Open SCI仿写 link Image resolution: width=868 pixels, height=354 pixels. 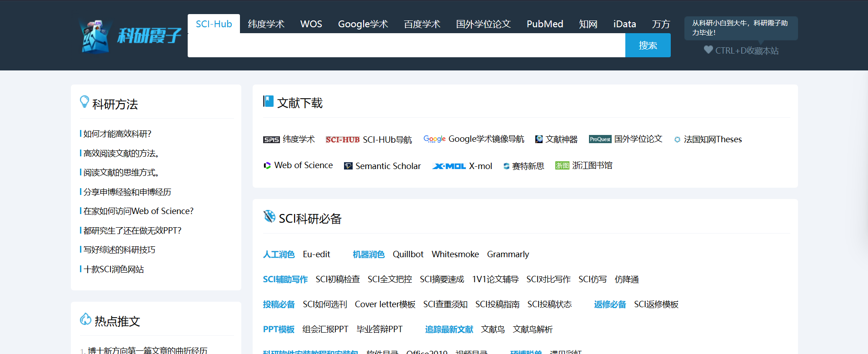coord(593,279)
